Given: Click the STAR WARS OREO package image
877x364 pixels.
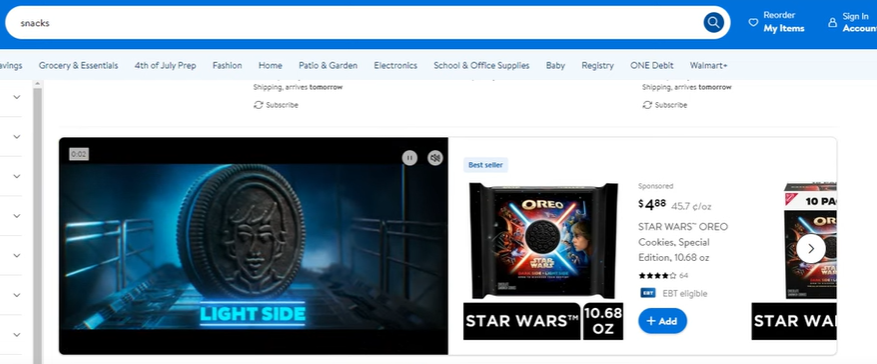Looking at the screenshot, I should tap(543, 241).
